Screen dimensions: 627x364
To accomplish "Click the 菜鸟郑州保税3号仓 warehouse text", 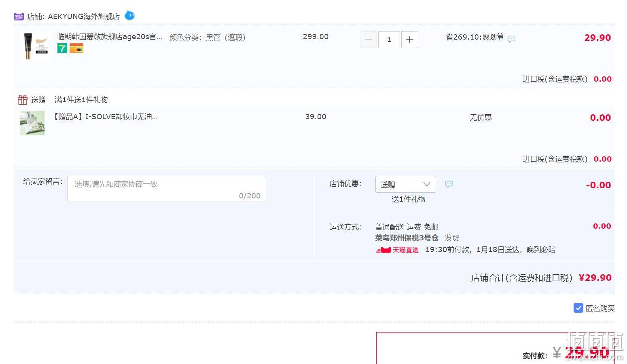I will (x=407, y=238).
